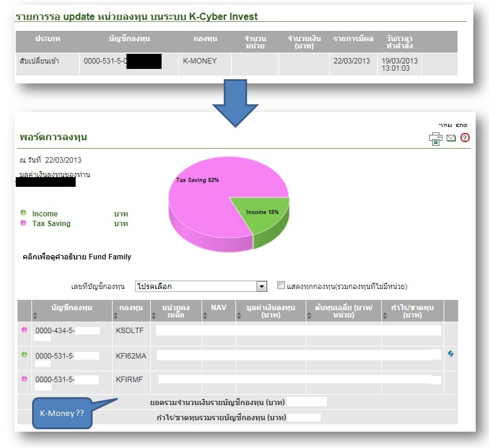Sort by กำไร/ขาดทุน column arrows
Screen dimensions: 489x448
(x=385, y=316)
